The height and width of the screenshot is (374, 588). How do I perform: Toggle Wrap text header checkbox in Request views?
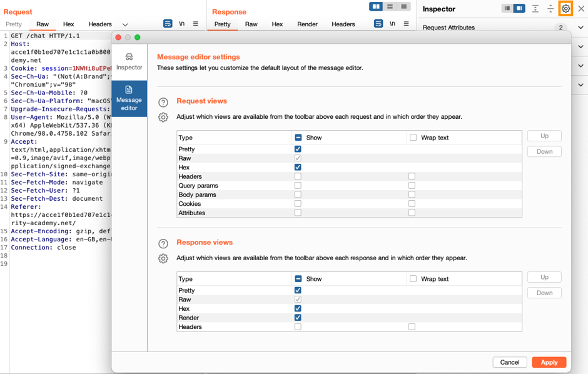pos(413,138)
